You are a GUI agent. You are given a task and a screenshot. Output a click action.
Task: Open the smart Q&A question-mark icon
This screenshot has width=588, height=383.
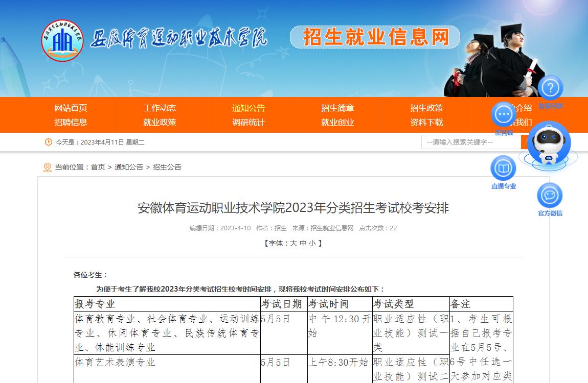pyautogui.click(x=550, y=88)
